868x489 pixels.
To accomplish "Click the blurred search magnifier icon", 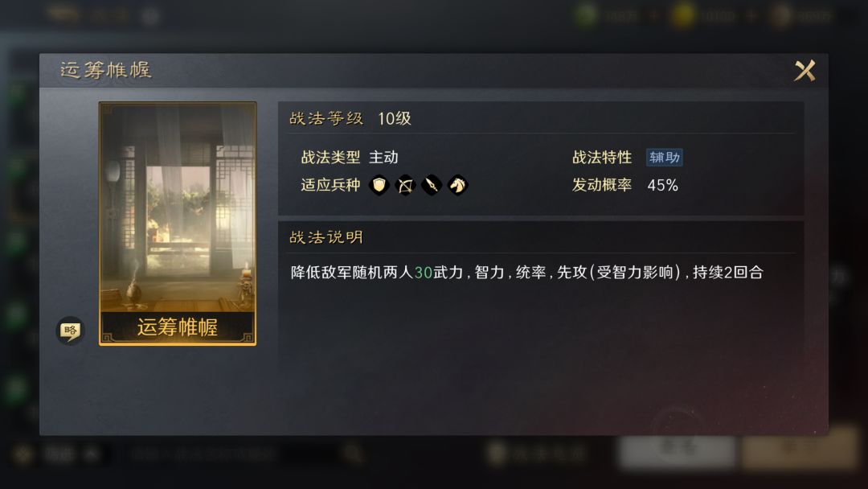I will [351, 454].
